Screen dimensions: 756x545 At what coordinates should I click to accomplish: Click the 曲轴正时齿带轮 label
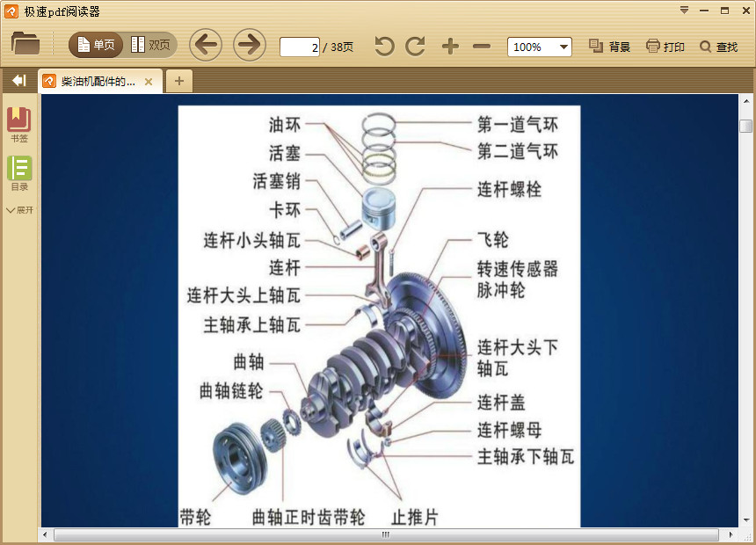pos(309,518)
